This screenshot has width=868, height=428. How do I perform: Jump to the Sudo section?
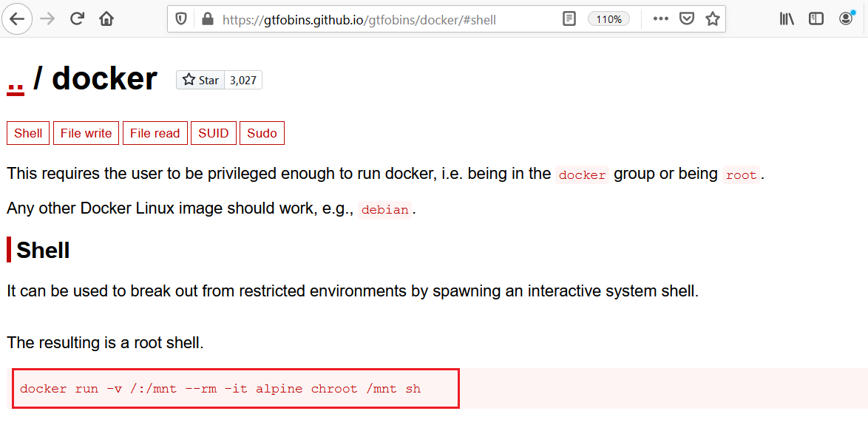pyautogui.click(x=262, y=133)
